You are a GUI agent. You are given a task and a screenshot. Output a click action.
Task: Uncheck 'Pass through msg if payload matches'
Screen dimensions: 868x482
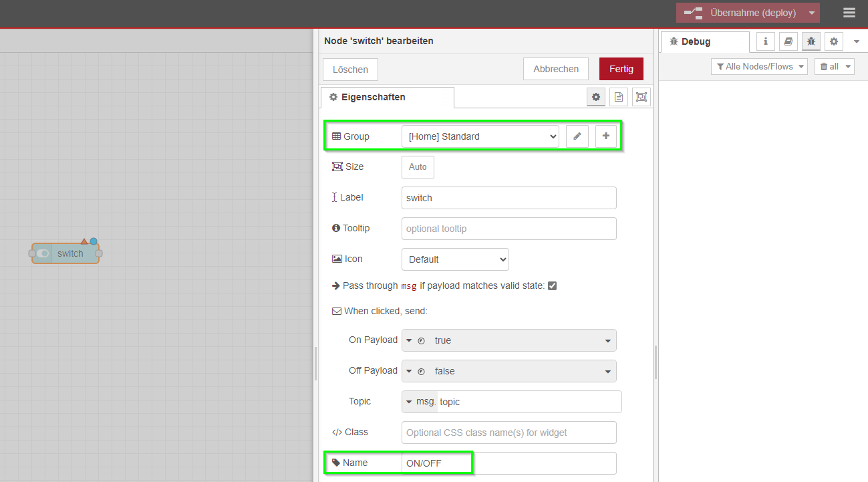pos(552,285)
